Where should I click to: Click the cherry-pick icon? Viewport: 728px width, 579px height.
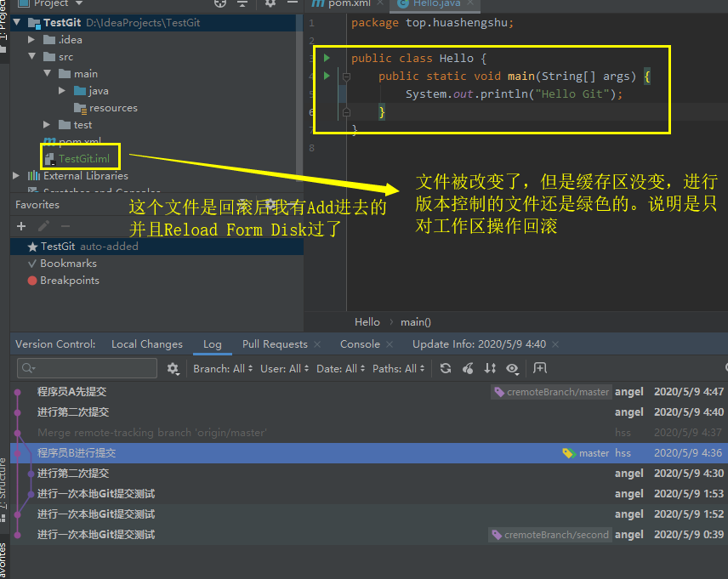pos(468,368)
